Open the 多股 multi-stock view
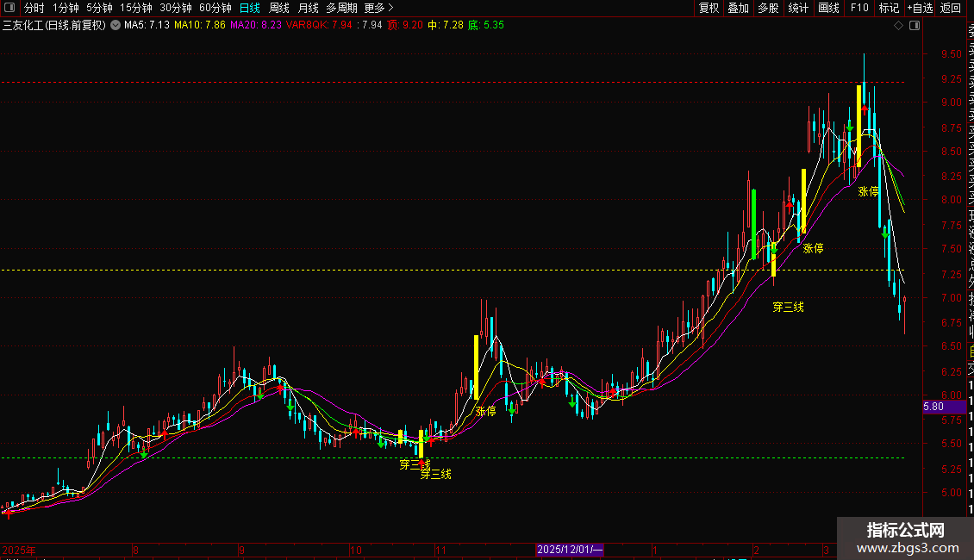This screenshot has width=974, height=560. point(768,8)
